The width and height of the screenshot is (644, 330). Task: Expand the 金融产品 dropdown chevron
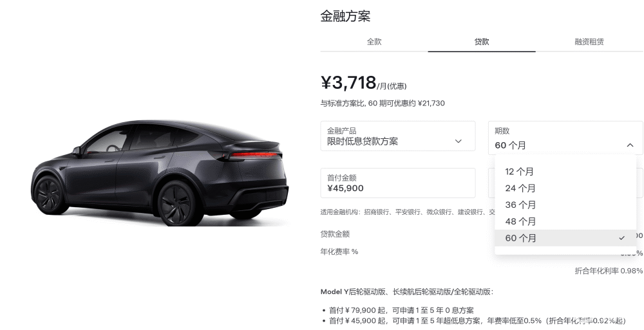459,141
